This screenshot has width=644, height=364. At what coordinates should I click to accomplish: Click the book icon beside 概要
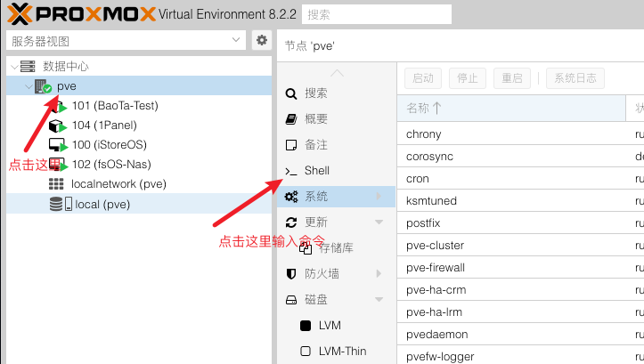[291, 119]
